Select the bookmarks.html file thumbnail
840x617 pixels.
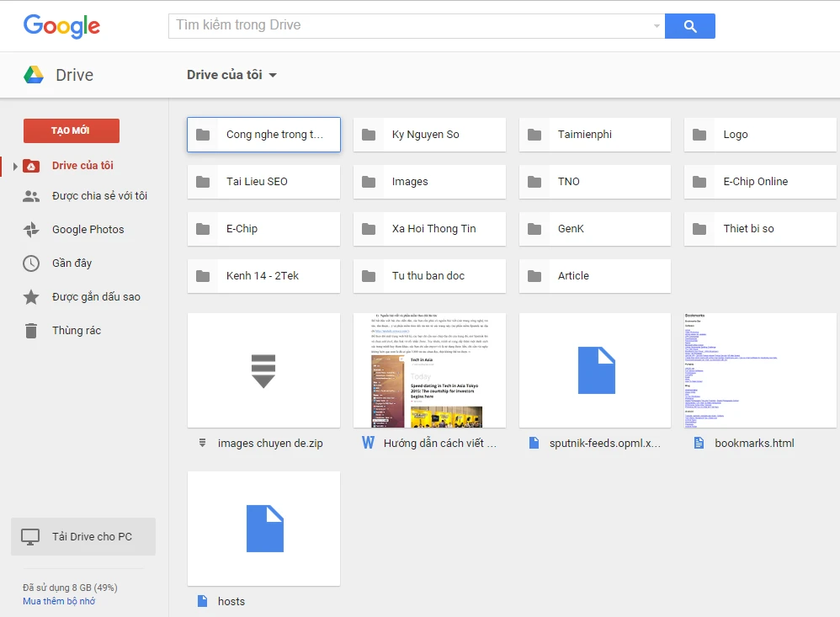[760, 370]
